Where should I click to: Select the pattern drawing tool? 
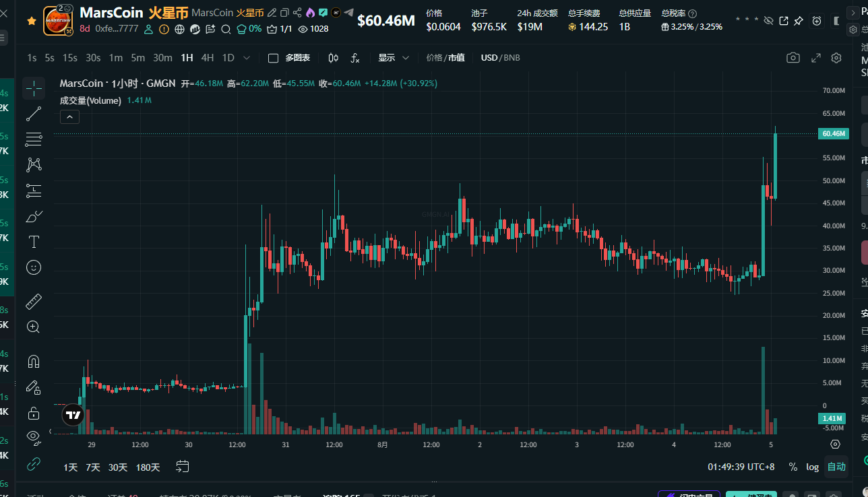[x=34, y=164]
